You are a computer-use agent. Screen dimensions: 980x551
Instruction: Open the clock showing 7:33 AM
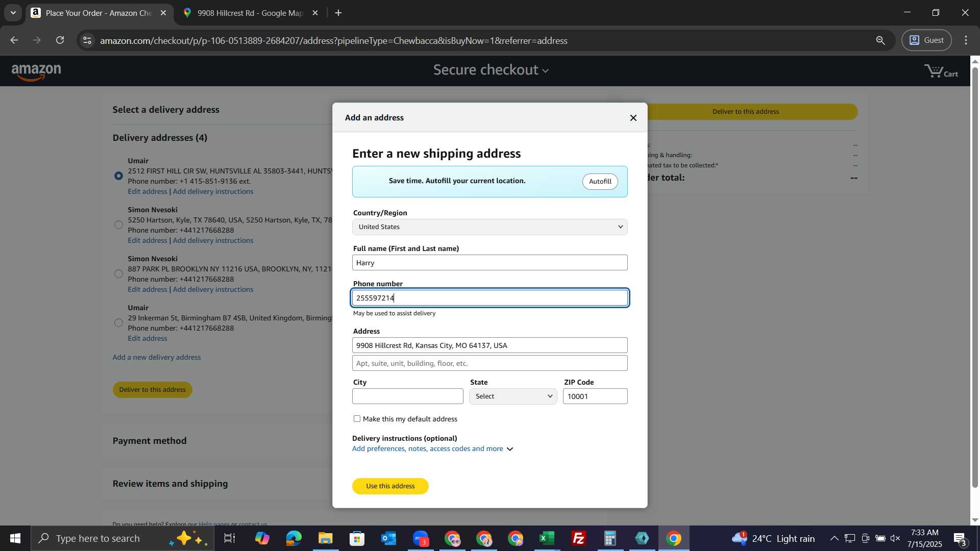pyautogui.click(x=924, y=539)
